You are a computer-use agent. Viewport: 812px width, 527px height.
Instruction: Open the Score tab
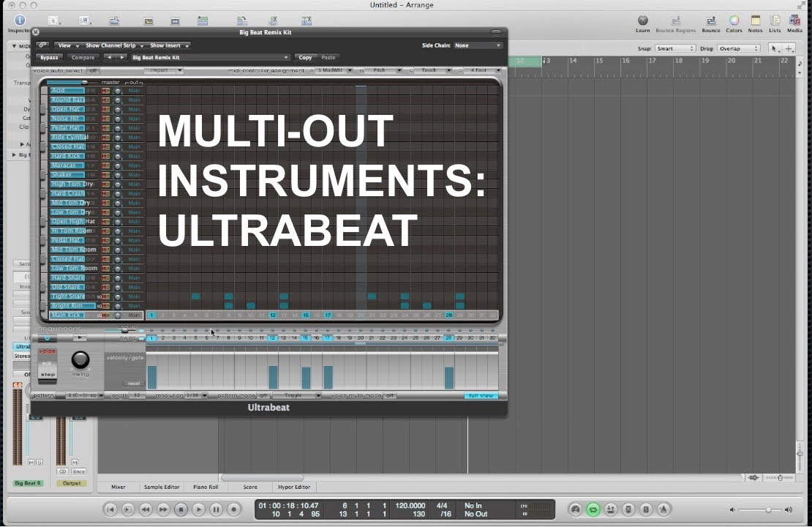tap(250, 487)
